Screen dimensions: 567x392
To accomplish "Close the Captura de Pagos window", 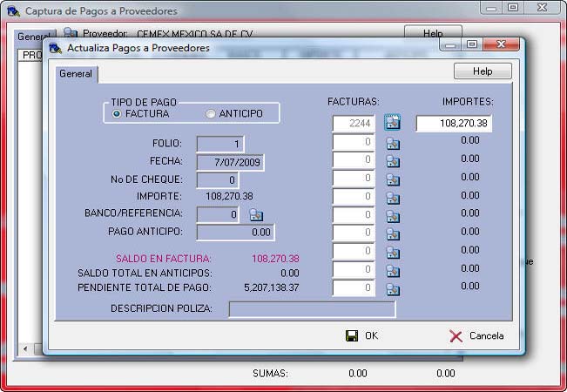I will 542,8.
